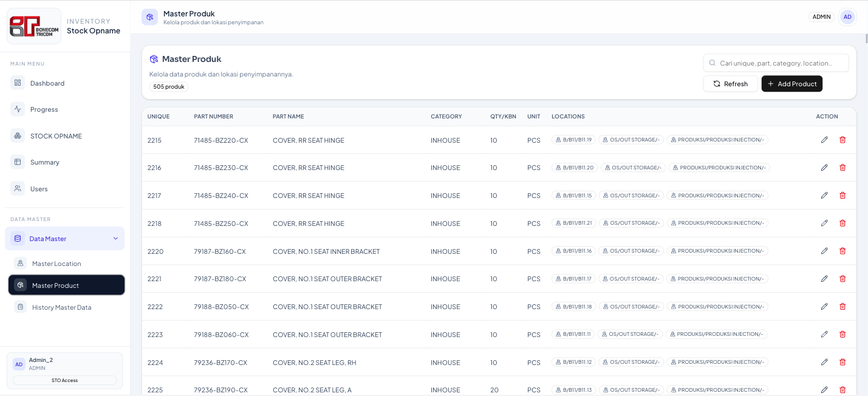This screenshot has height=396, width=868.
Task: Click quantity 20 in row 2225
Action: (494, 390)
